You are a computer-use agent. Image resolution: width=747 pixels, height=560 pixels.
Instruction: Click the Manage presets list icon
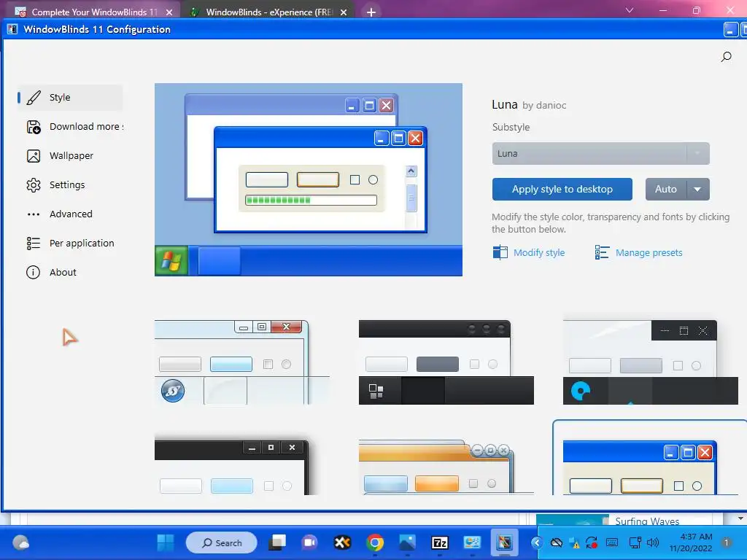point(602,252)
